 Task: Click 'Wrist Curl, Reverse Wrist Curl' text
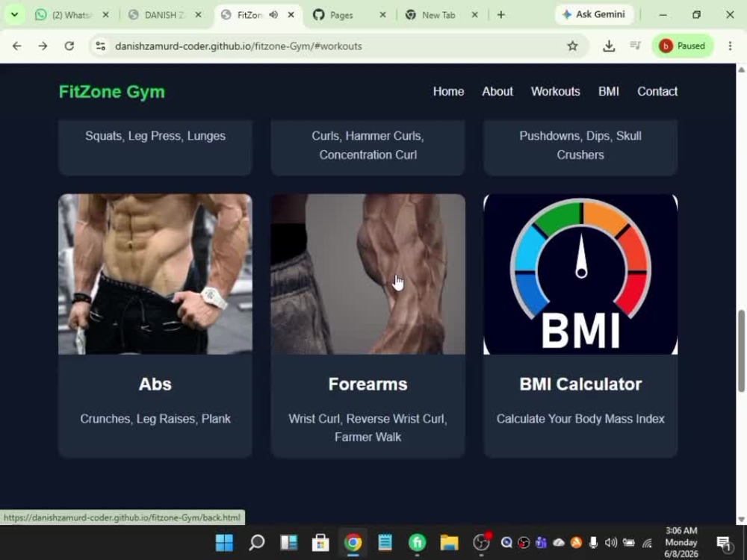click(x=367, y=419)
